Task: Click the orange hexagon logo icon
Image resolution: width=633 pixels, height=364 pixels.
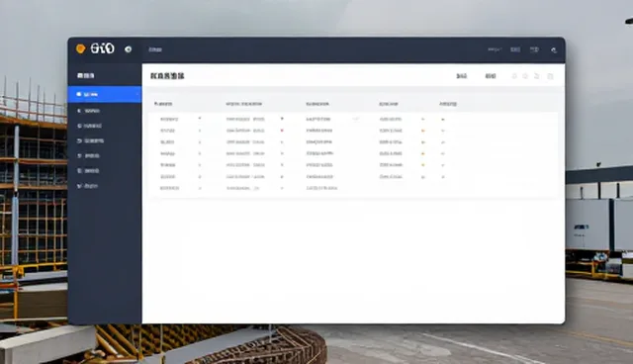Action: [80, 48]
